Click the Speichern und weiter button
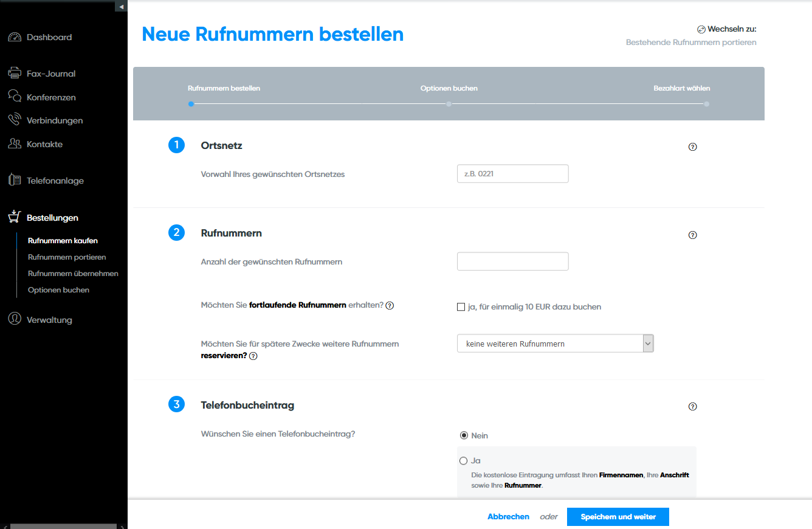Screen dimensions: 812x529 click(618, 517)
